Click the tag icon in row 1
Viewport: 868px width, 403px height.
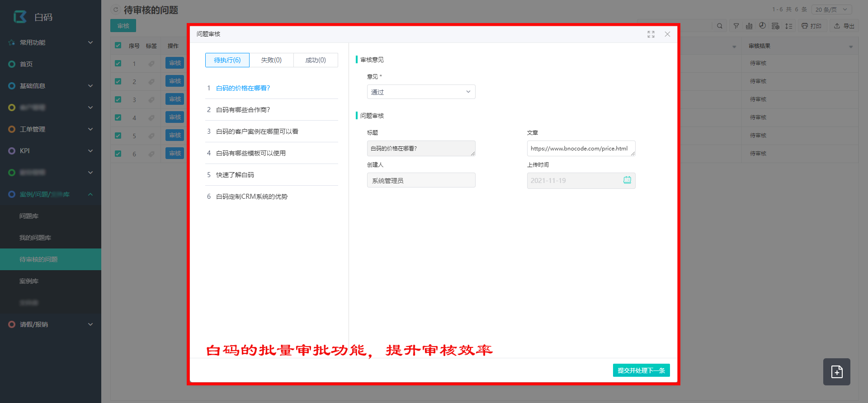(x=151, y=64)
